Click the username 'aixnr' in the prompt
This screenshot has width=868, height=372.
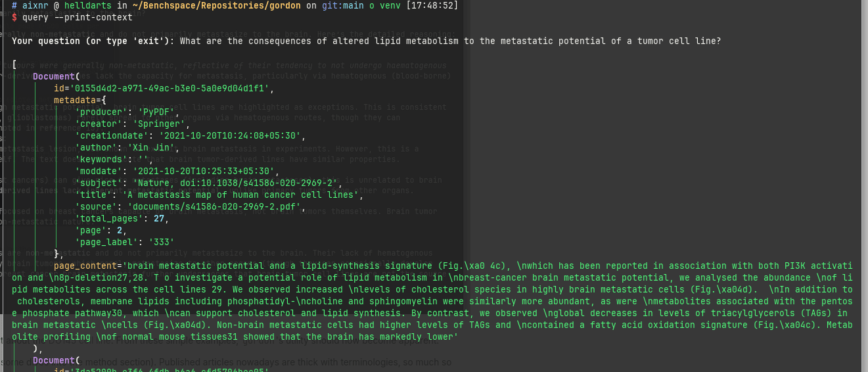coord(35,5)
